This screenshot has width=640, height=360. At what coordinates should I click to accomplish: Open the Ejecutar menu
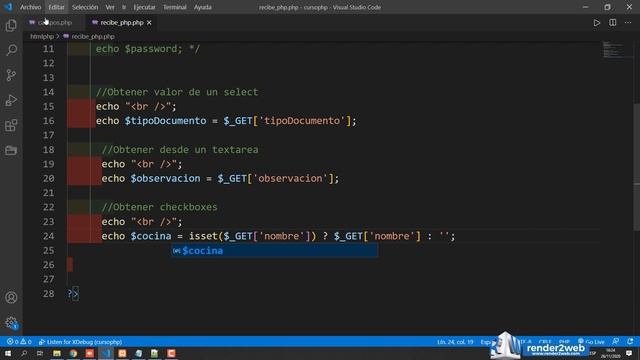[x=144, y=7]
